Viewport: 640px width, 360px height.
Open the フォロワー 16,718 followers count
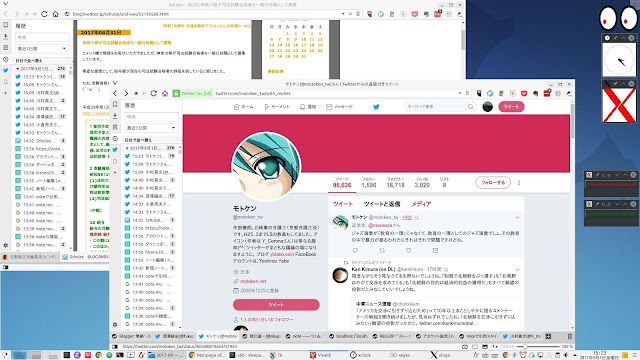(396, 182)
